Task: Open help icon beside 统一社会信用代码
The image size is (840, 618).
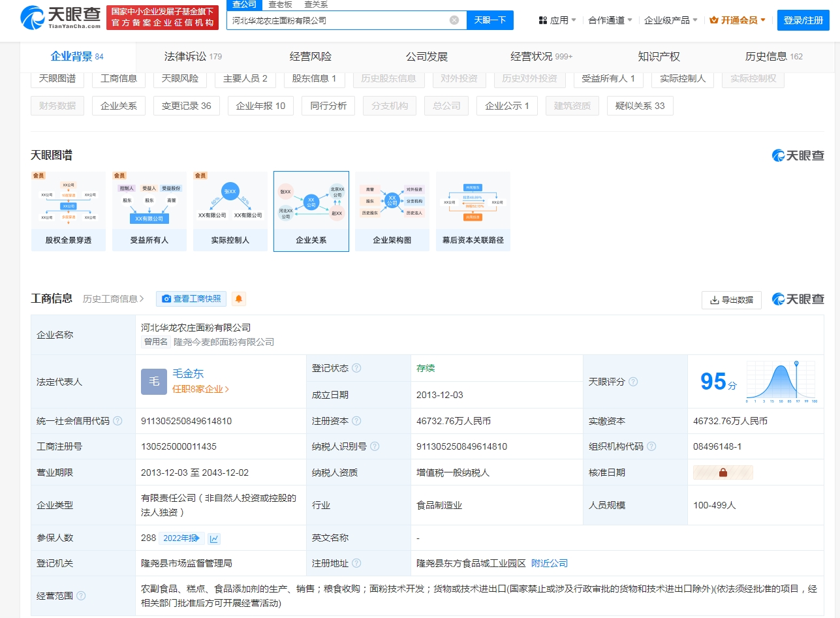Action: pos(117,421)
